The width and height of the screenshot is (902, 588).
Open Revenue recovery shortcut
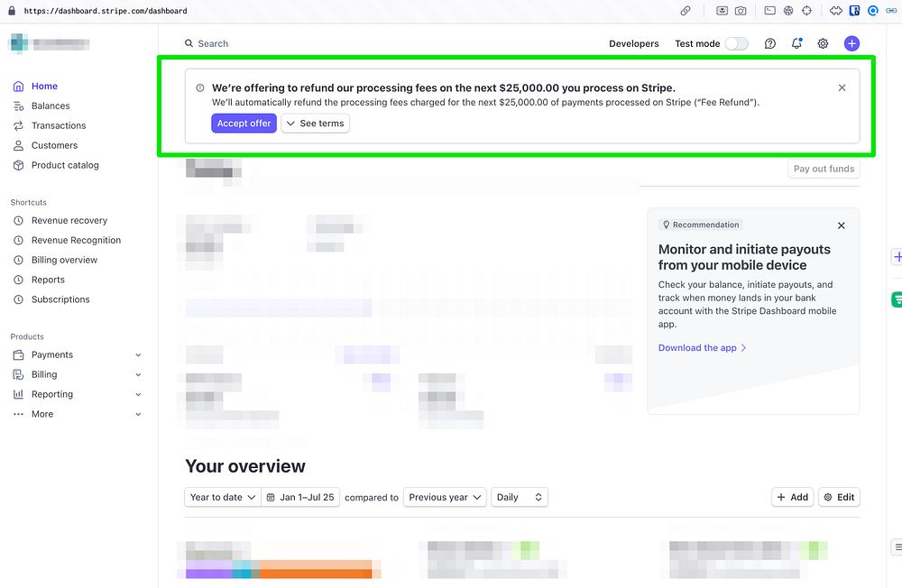pos(69,220)
